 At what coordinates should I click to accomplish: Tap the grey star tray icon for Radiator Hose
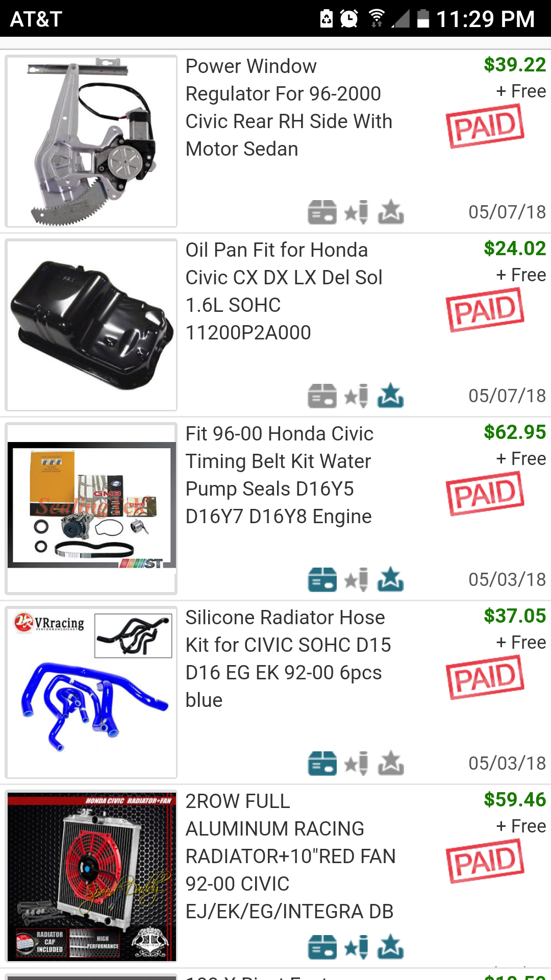(x=391, y=763)
